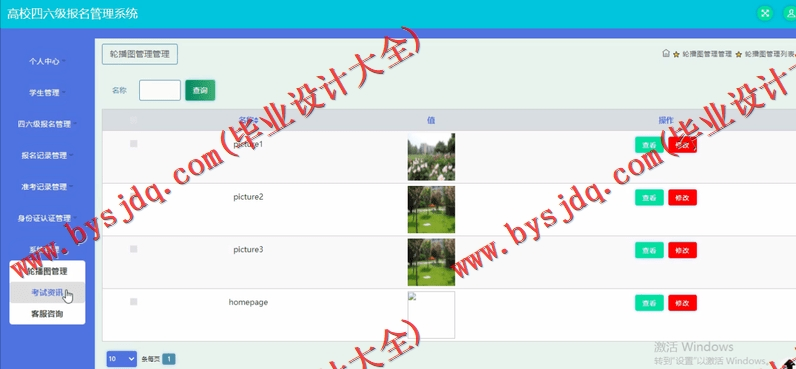Click the 轮播图管理管理 tab button
Screen dimensions: 796x369
coord(140,54)
